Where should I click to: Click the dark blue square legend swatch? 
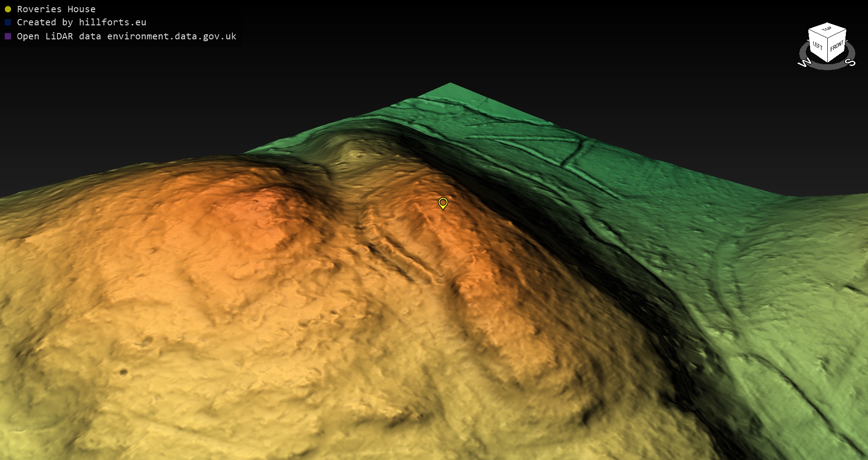[8, 22]
